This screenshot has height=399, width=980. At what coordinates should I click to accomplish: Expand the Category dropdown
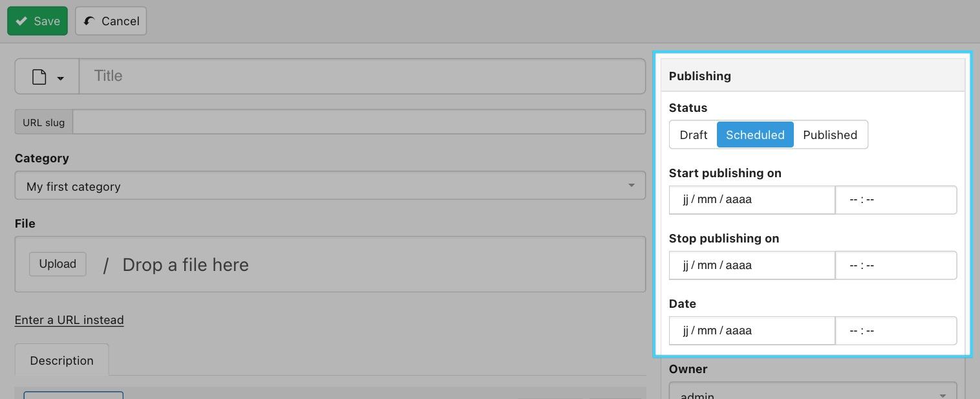[330, 186]
